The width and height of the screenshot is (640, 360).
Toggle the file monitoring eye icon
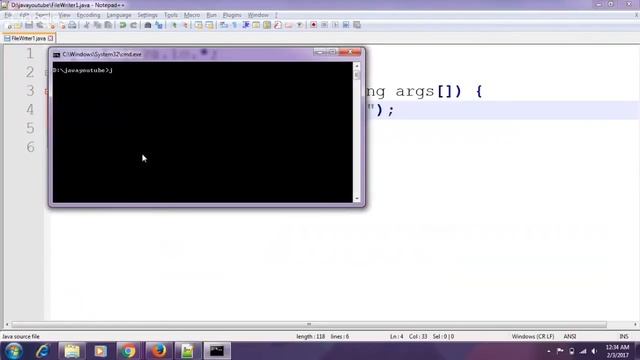pos(300,25)
